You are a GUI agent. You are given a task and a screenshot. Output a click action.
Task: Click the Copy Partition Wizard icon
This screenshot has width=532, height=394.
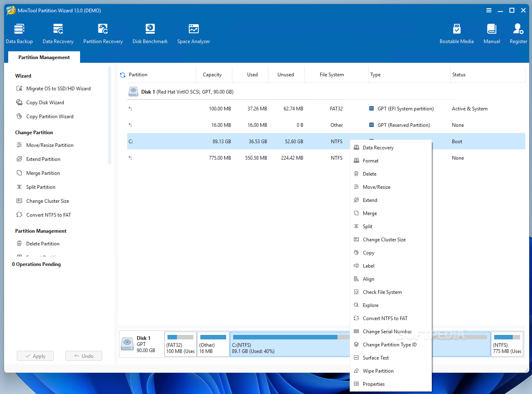pos(19,117)
